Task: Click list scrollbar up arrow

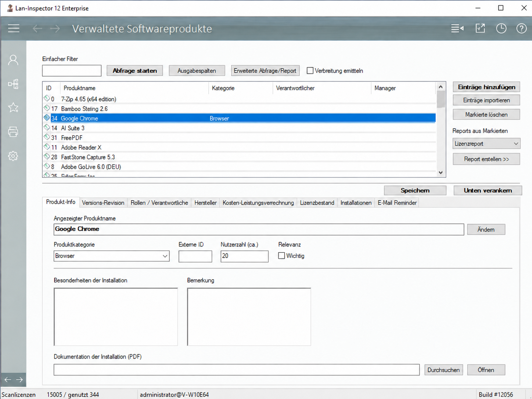Action: [441, 87]
